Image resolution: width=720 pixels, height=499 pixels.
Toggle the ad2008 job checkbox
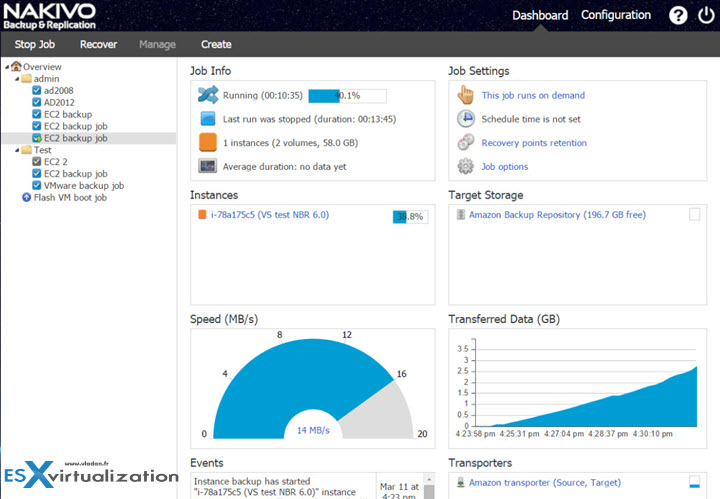[37, 90]
